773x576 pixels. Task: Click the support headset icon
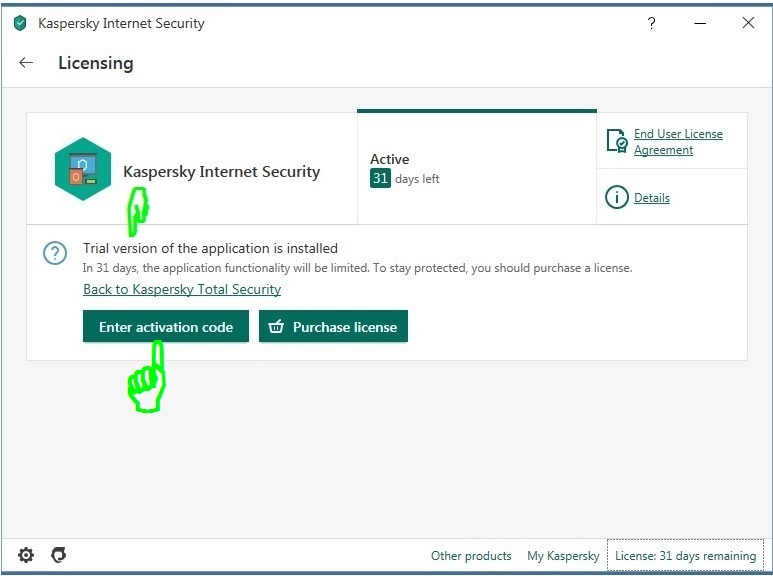59,555
